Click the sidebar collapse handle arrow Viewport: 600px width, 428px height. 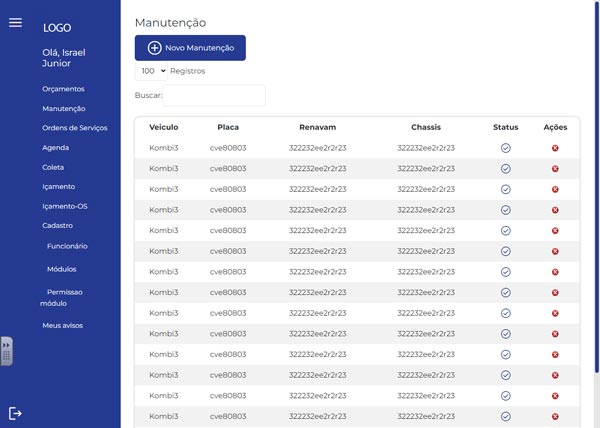(6, 351)
